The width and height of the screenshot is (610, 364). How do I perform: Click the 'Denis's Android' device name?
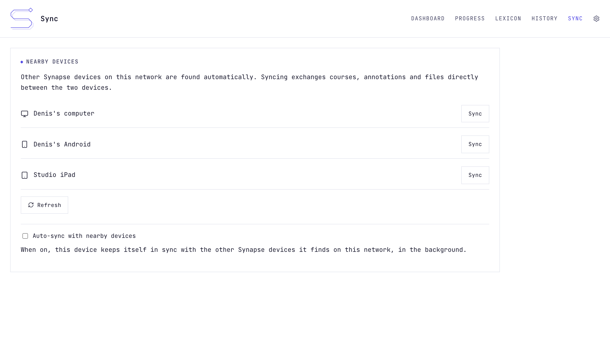click(62, 144)
